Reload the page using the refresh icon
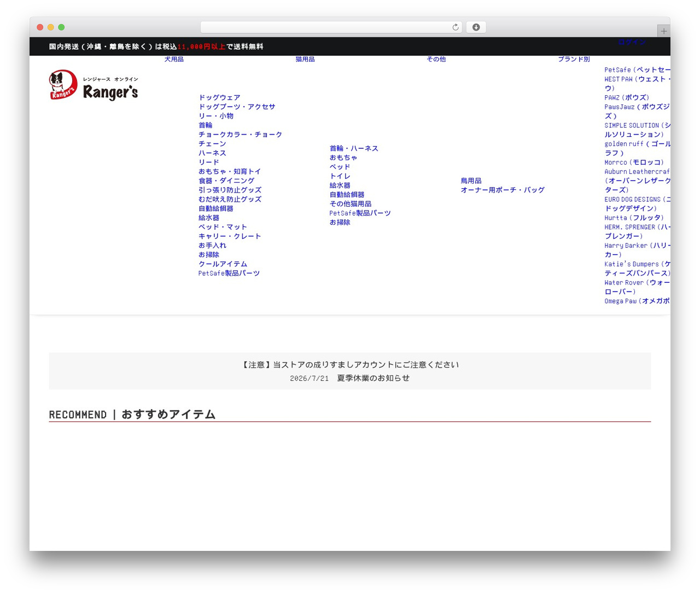This screenshot has height=593, width=700. point(455,27)
